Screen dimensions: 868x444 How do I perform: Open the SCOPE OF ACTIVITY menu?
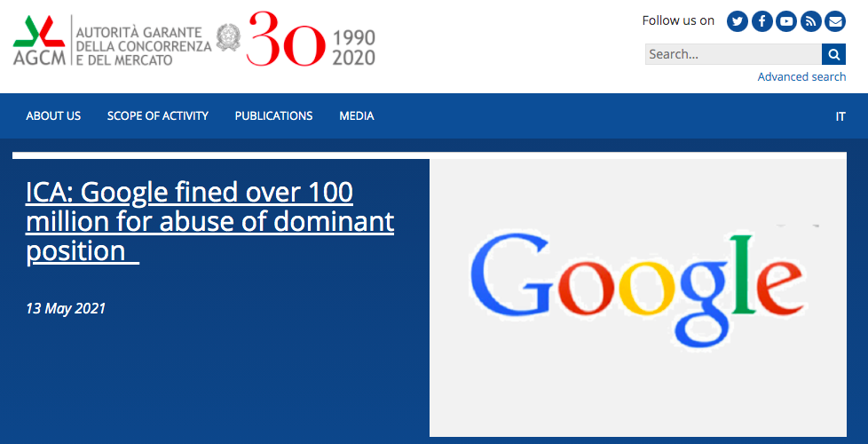coord(158,116)
